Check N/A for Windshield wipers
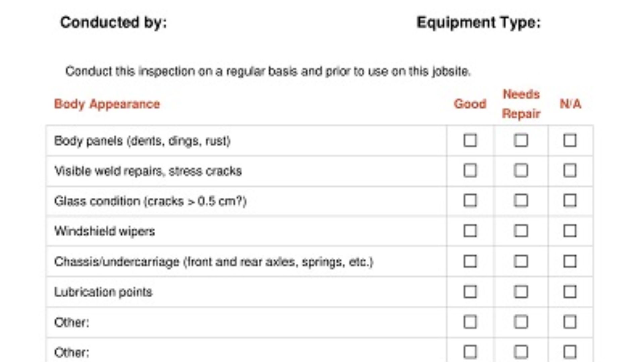This screenshot has height=362, width=644. click(570, 231)
